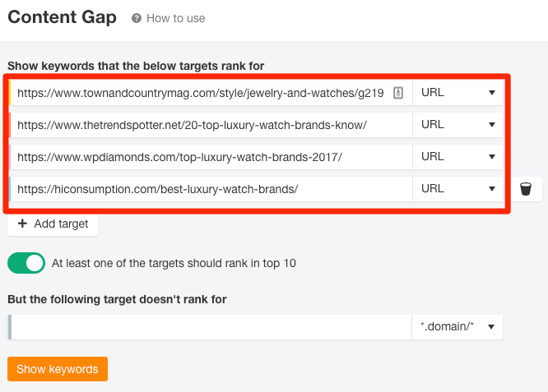Expand the *.domain/* mode dropdown
Viewport: 548px width, 392px height.
[x=457, y=327]
